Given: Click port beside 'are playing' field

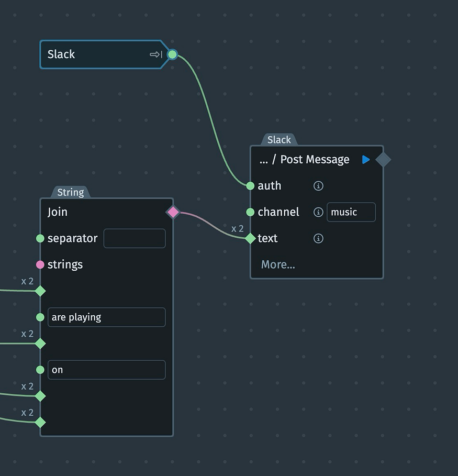Looking at the screenshot, I should 40,317.
